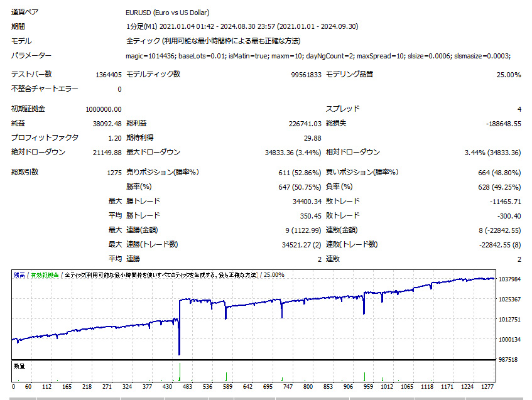Click largest loss trade value -11465.71
Image resolution: width=532 pixels, height=400 pixels.
505,202
